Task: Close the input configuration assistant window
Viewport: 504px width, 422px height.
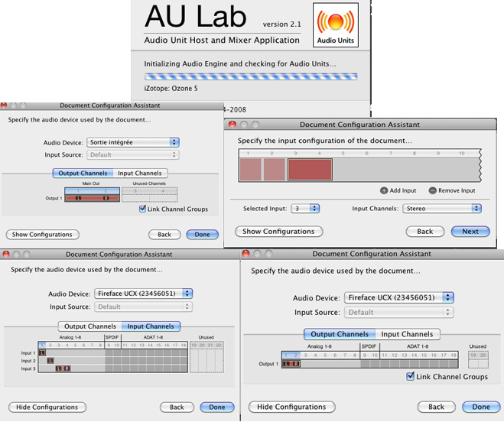Action: click(x=232, y=125)
